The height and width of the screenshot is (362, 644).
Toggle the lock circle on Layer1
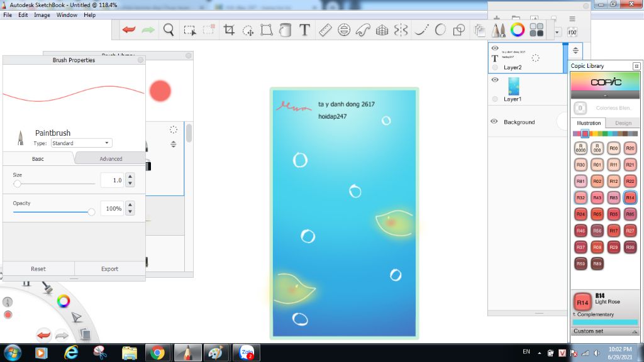(495, 99)
